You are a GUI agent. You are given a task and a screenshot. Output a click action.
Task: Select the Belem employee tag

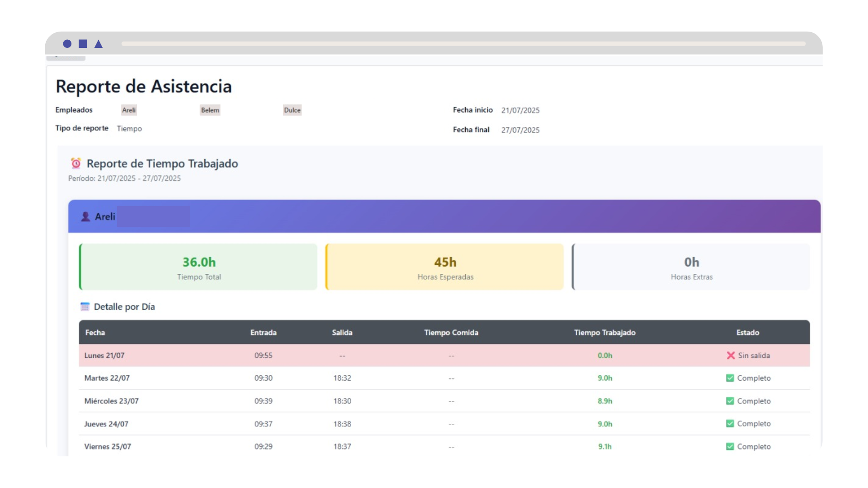(x=210, y=110)
